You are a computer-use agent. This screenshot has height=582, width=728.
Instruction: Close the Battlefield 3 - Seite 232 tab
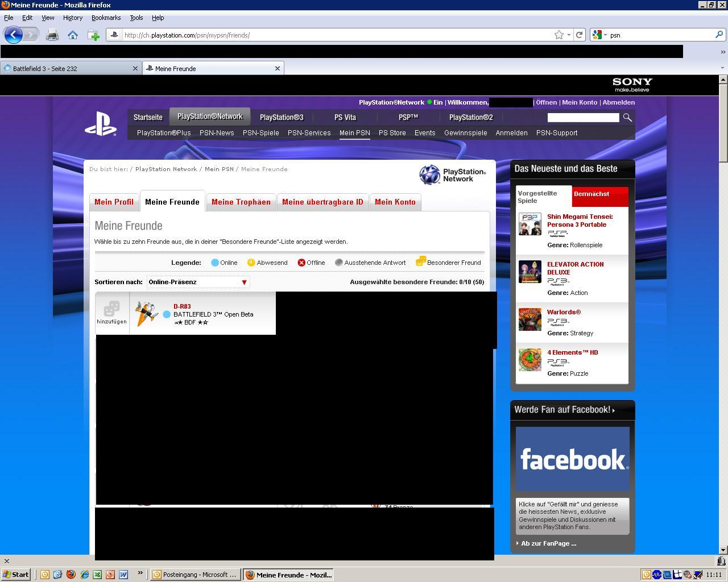coord(135,68)
